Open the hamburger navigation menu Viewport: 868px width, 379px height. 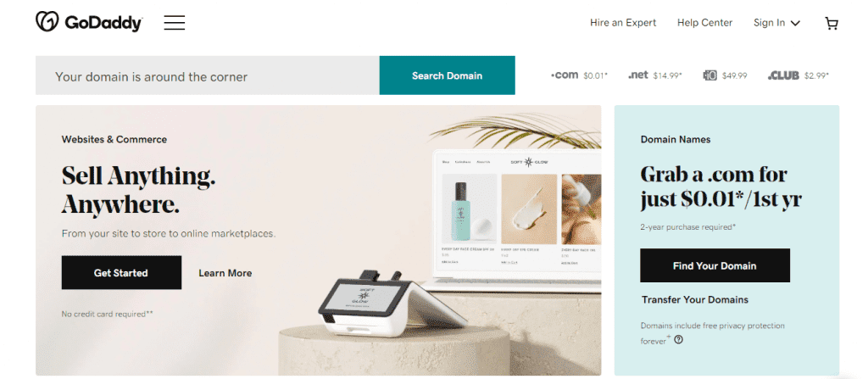[175, 23]
